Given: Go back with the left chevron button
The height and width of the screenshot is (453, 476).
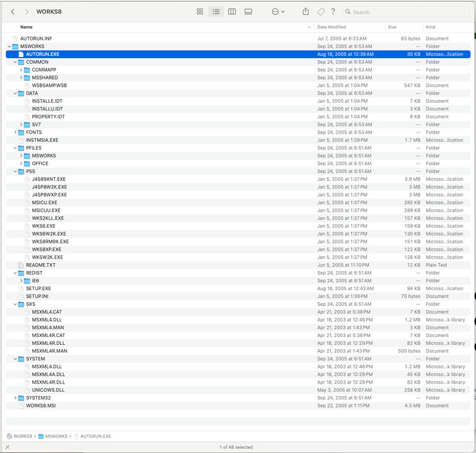Looking at the screenshot, I should click(x=12, y=12).
